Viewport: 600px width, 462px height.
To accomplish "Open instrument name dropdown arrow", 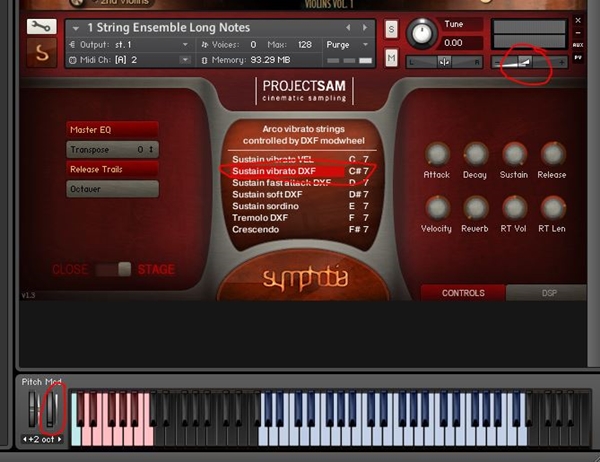I will coord(76,28).
